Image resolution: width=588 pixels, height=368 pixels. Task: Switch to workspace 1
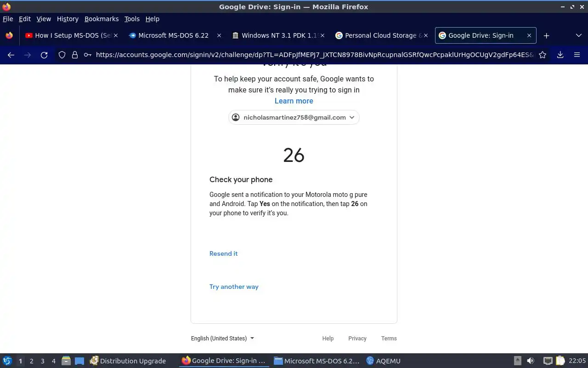20,361
